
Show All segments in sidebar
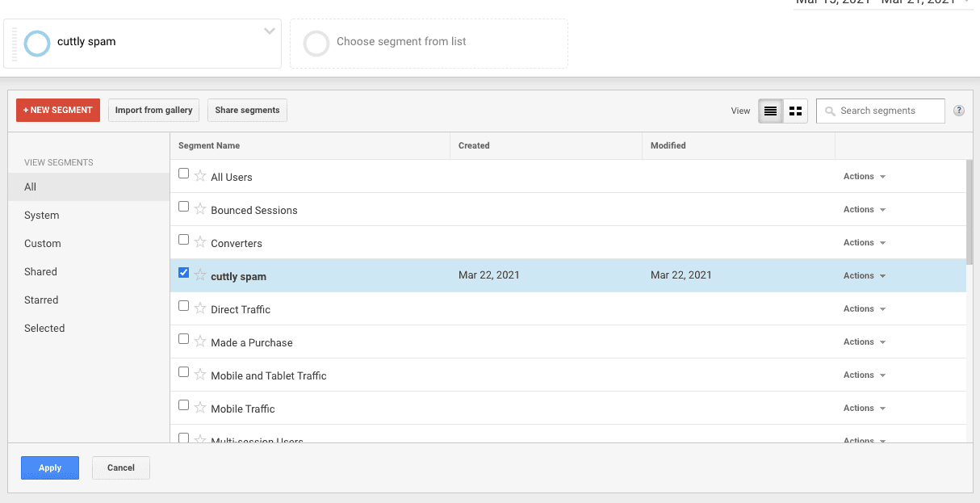[x=89, y=187]
